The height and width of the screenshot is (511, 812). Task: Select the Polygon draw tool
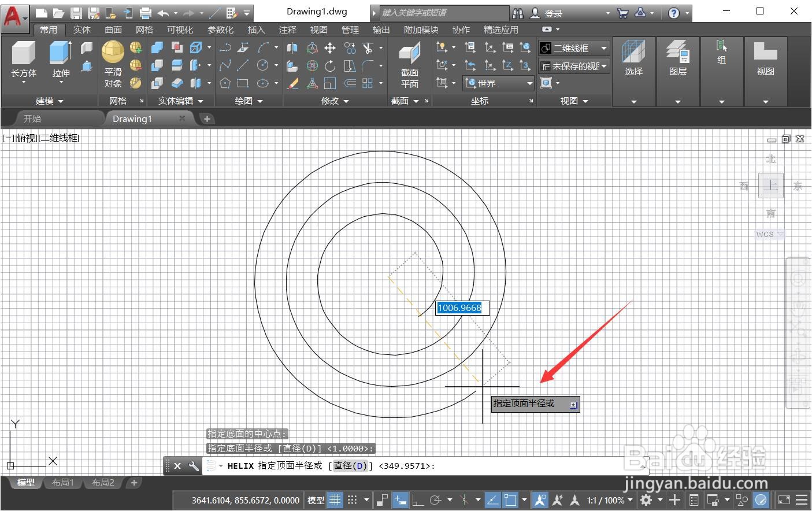[225, 83]
